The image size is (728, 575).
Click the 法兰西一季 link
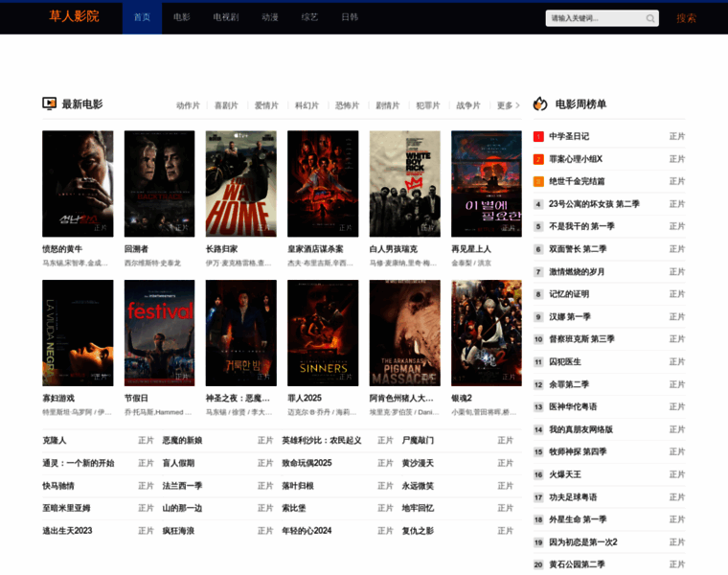click(182, 486)
